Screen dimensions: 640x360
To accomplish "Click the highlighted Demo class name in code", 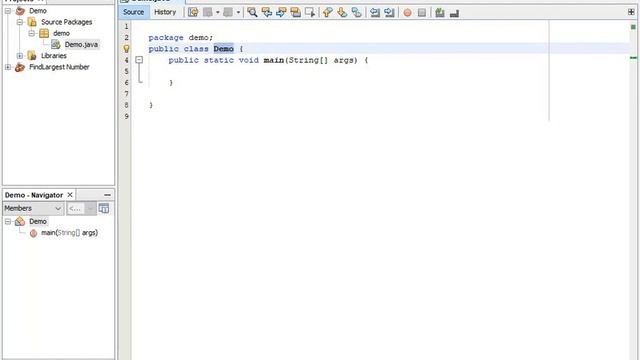I will [224, 49].
